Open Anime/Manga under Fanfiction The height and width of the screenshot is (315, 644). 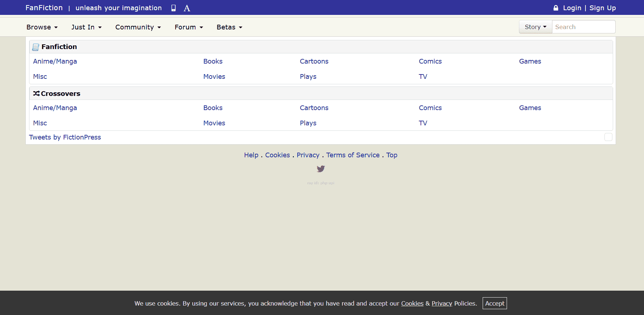(x=55, y=61)
